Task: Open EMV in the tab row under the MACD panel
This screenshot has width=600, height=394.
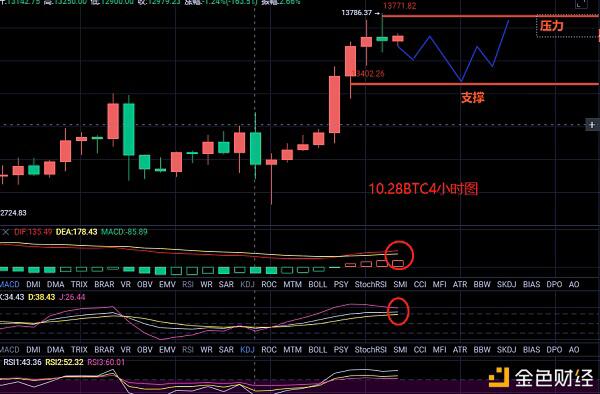Action: 167,284
